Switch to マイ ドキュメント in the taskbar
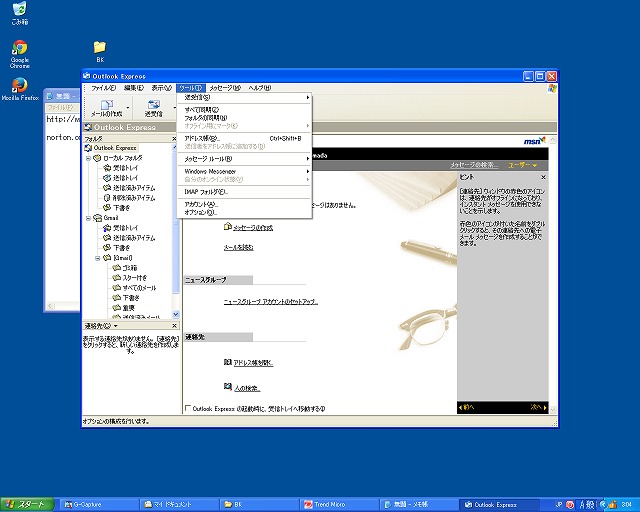Screen dimensions: 640x512 (x=180, y=505)
